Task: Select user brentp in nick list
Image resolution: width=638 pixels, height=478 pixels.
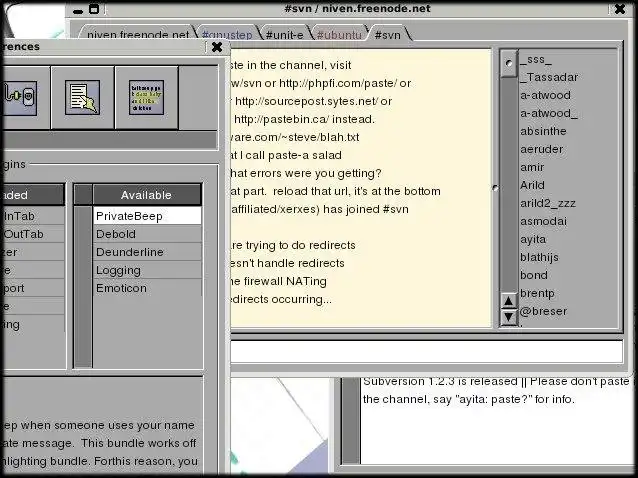Action: 537,293
